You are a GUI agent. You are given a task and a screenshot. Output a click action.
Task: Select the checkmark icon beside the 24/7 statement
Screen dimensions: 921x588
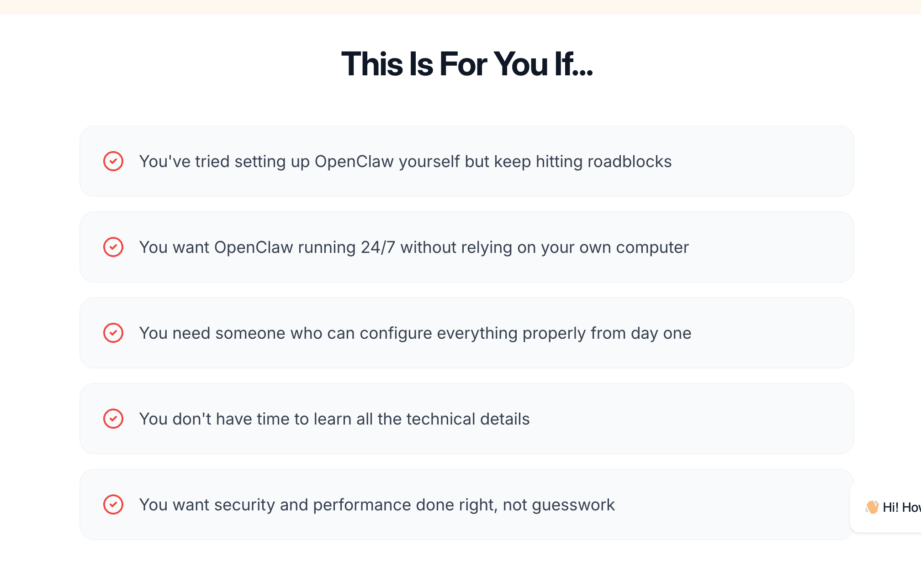(x=113, y=247)
